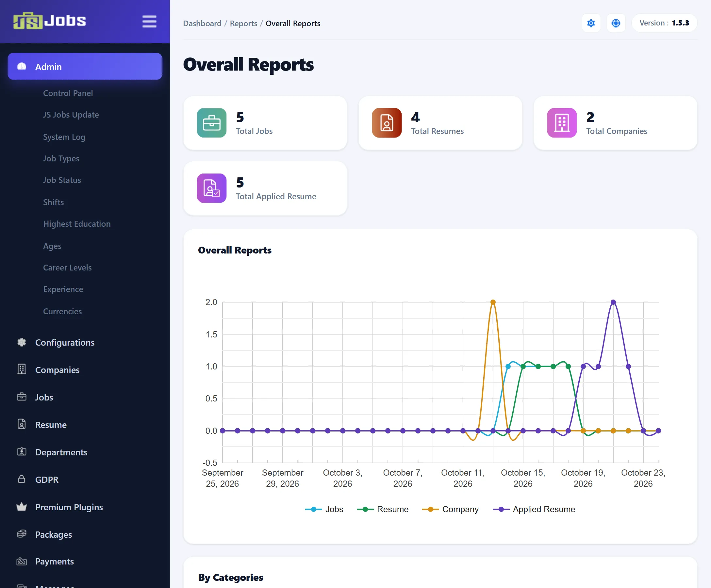The height and width of the screenshot is (588, 711).
Task: Go to Dashboard breadcrumb link
Action: coord(202,24)
